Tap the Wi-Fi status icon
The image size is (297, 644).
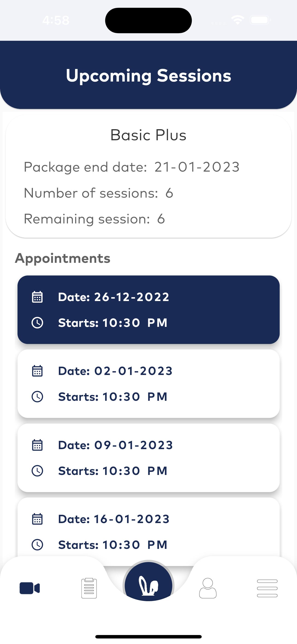[238, 20]
